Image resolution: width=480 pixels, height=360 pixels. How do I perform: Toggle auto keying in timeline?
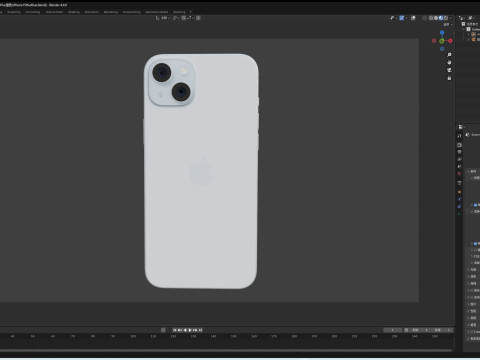(x=163, y=330)
